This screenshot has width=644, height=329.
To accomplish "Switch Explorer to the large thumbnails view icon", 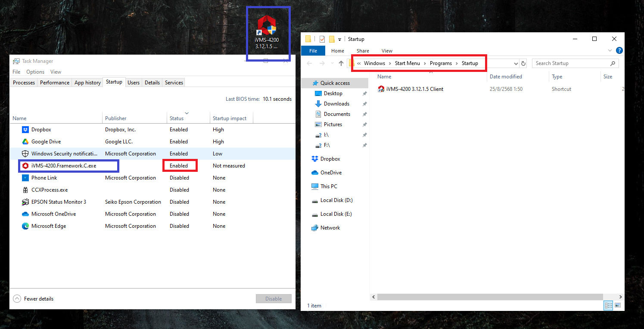I will click(x=617, y=305).
